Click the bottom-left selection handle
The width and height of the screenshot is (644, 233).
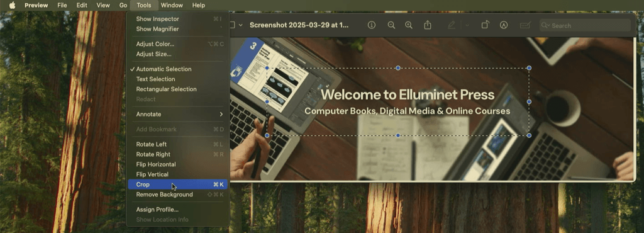[x=267, y=135]
